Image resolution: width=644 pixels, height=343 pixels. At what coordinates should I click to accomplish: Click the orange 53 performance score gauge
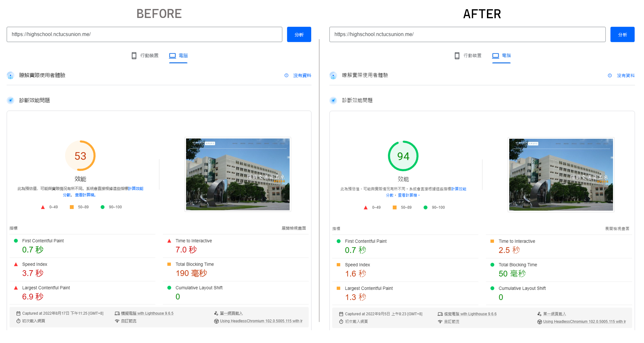click(80, 156)
